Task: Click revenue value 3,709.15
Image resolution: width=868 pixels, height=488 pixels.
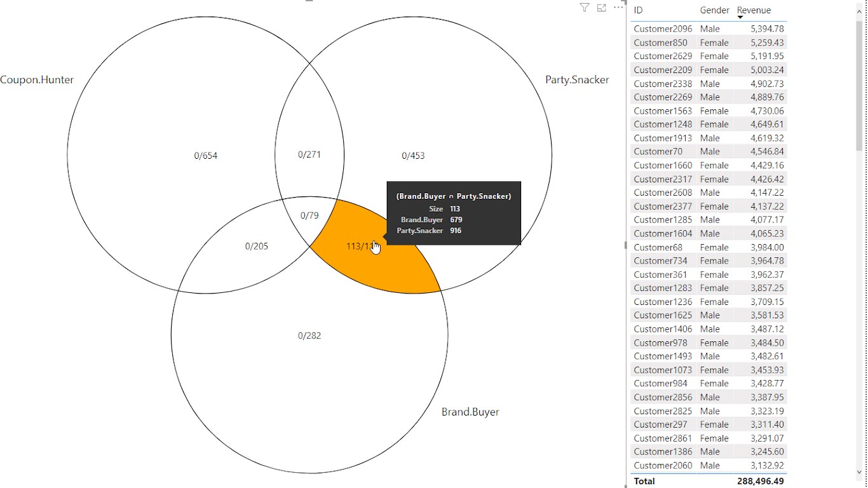Action: pos(767,302)
